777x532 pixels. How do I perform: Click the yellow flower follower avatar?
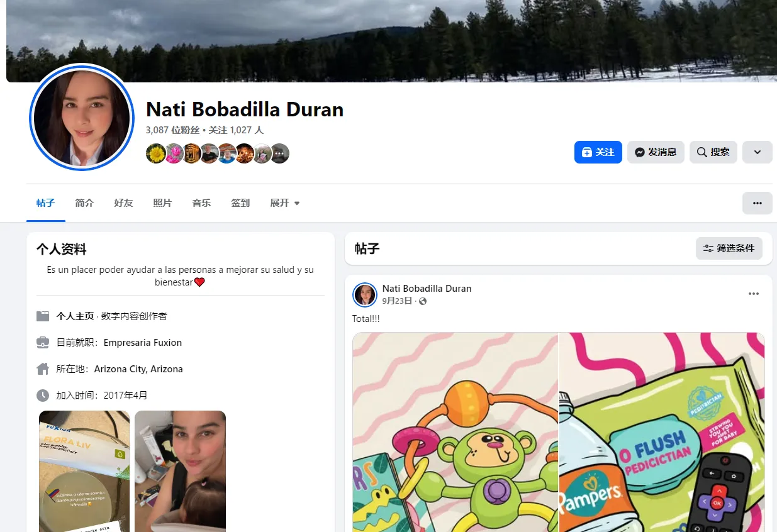pyautogui.click(x=156, y=153)
